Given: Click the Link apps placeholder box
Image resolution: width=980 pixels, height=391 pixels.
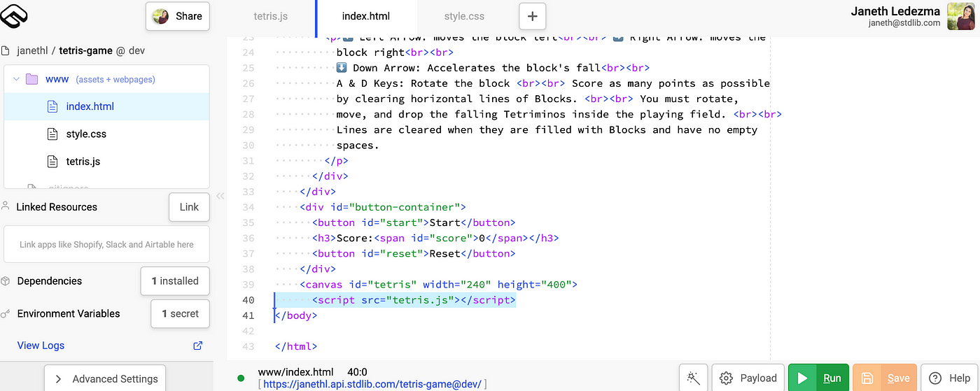Looking at the screenshot, I should coord(106,245).
